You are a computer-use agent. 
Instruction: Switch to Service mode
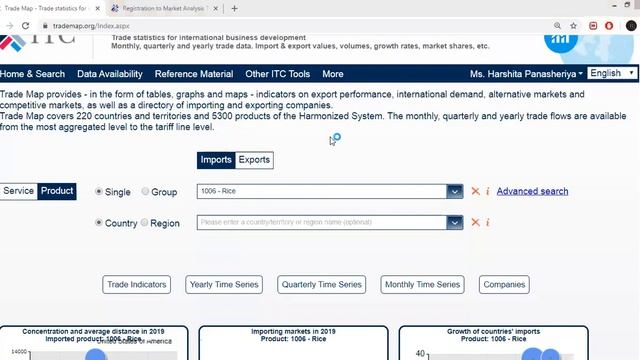pyautogui.click(x=18, y=191)
